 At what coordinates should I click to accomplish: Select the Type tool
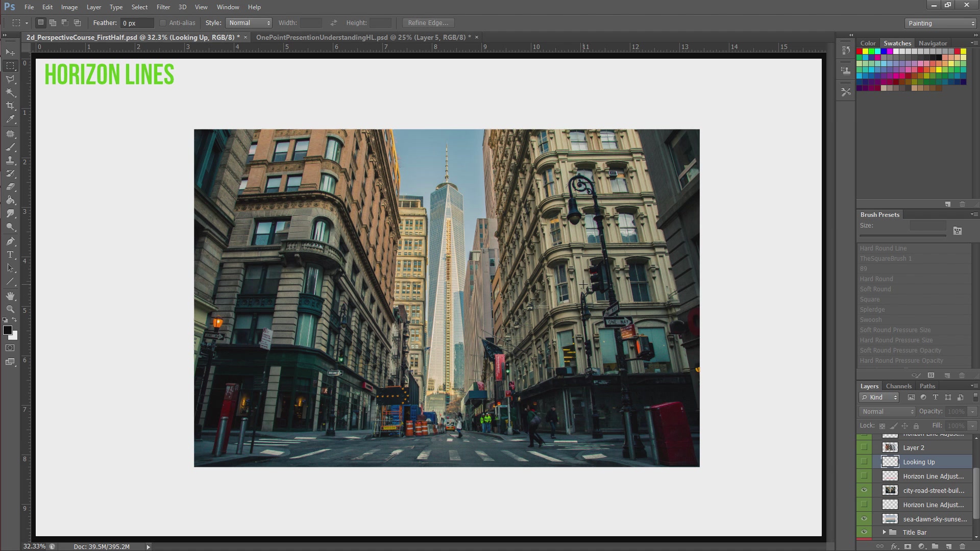click(x=10, y=255)
